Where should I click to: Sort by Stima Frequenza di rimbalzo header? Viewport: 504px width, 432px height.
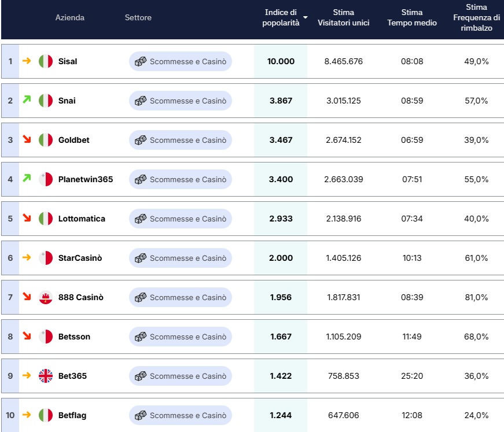click(x=476, y=17)
